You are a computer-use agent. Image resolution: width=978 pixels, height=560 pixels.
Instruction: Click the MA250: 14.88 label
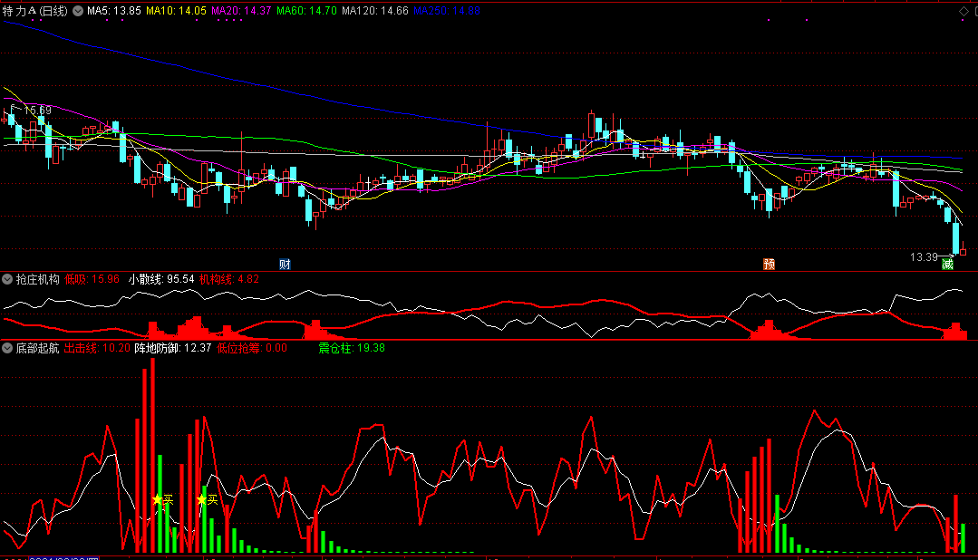tap(447, 11)
